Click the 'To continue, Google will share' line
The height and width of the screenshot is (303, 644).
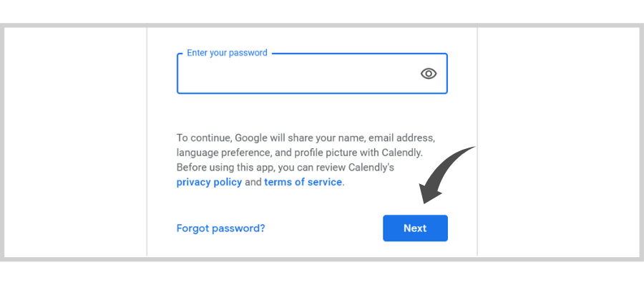click(x=306, y=138)
